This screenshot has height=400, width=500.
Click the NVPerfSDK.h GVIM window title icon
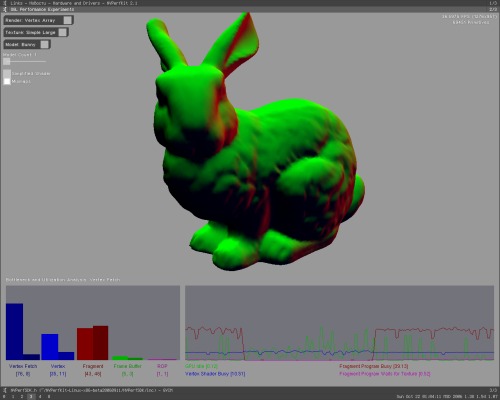pyautogui.click(x=5, y=390)
